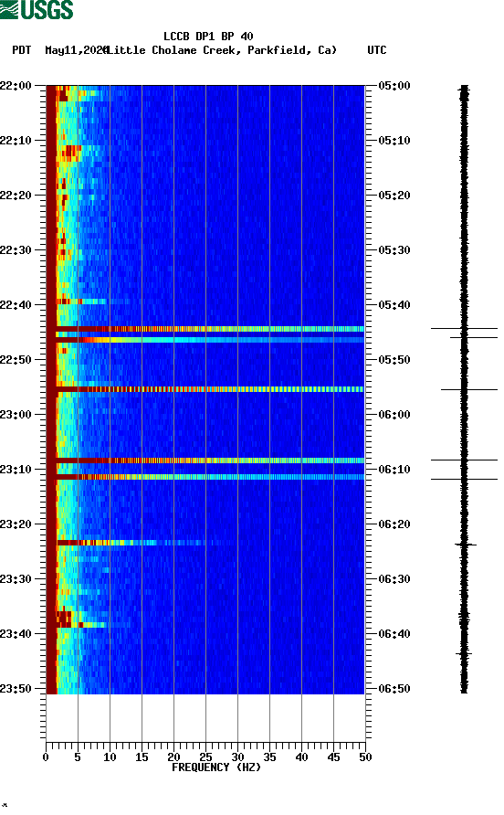Click the '22:00' PDT time label

(16, 86)
